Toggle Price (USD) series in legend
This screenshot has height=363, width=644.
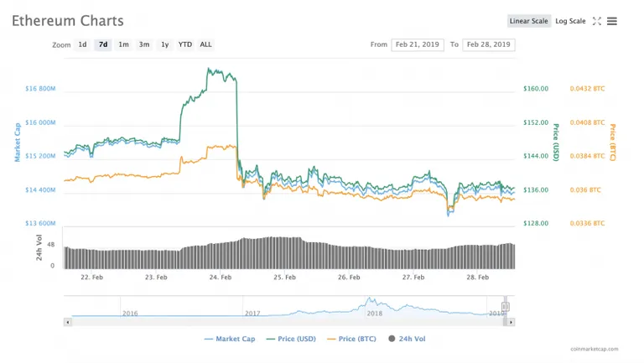click(291, 339)
